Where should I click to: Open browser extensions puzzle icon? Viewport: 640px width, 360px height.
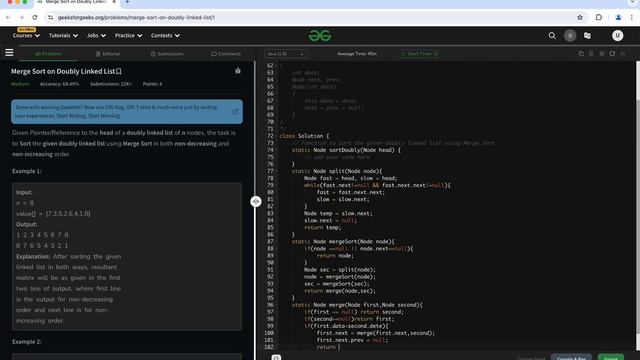[598, 18]
